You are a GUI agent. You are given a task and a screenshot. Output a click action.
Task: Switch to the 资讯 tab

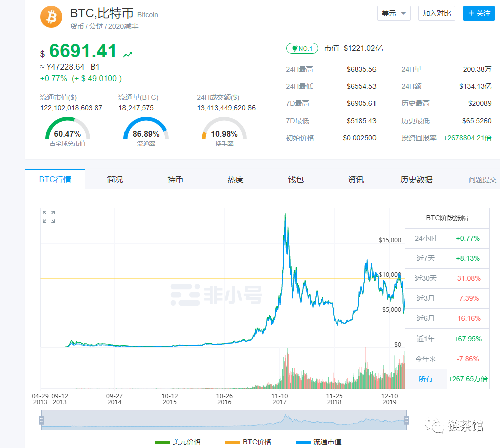pyautogui.click(x=356, y=179)
